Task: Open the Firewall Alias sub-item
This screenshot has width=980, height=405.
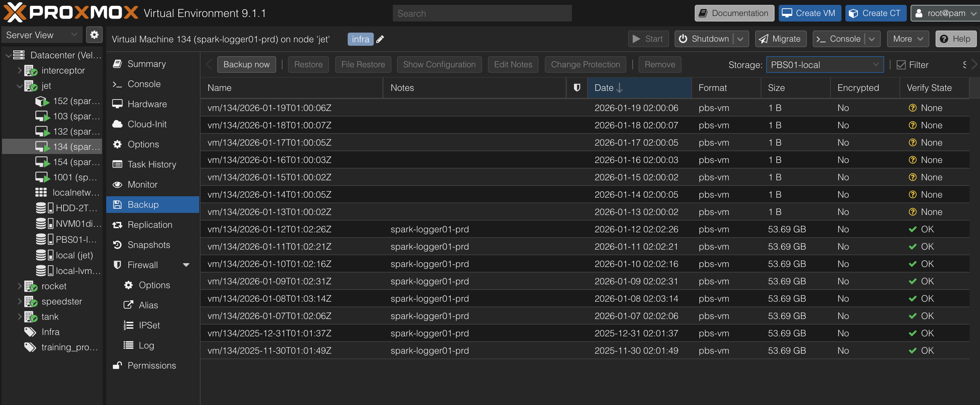Action: coord(153,305)
